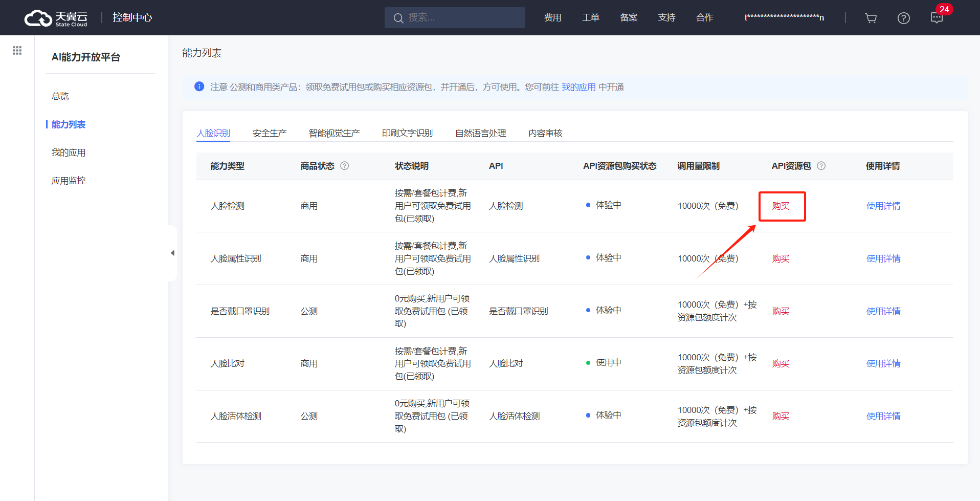The height and width of the screenshot is (501, 980).
Task: Click the API资源包购买状态 column header
Action: [x=620, y=166]
